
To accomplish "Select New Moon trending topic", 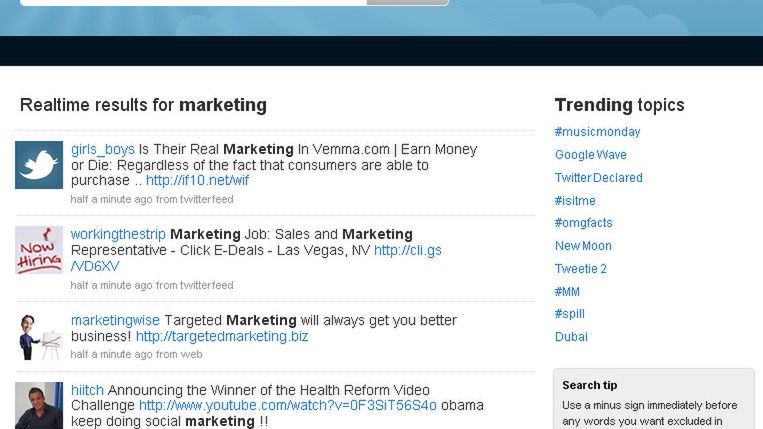I will [583, 246].
